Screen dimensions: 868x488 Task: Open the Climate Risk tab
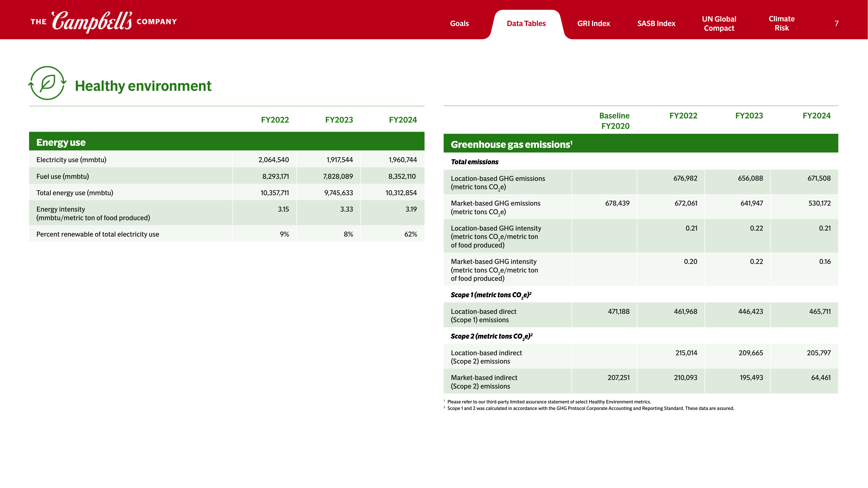point(781,24)
